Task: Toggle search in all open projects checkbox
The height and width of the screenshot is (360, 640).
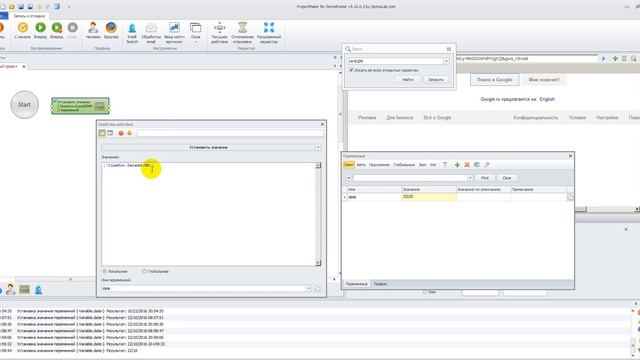Action: coord(351,70)
